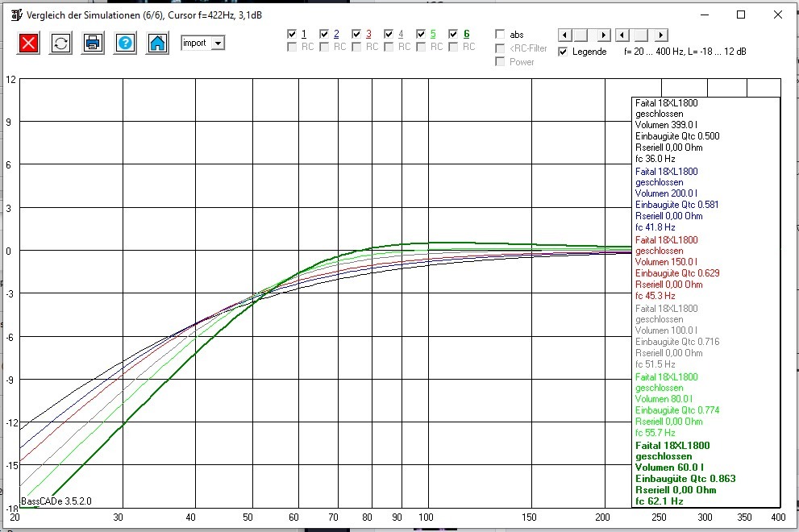799x532 pixels.
Task: Click the thumb of first range scrollbar
Action: pyautogui.click(x=581, y=35)
